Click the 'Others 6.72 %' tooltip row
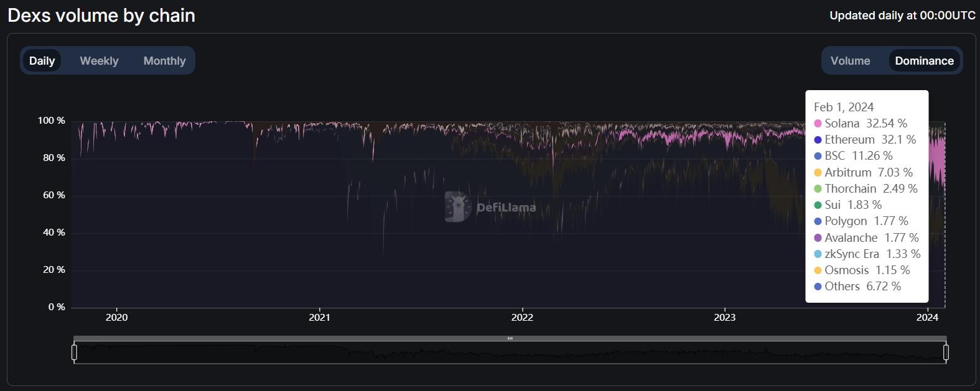Screen dimensions: 980x391 [x=857, y=287]
